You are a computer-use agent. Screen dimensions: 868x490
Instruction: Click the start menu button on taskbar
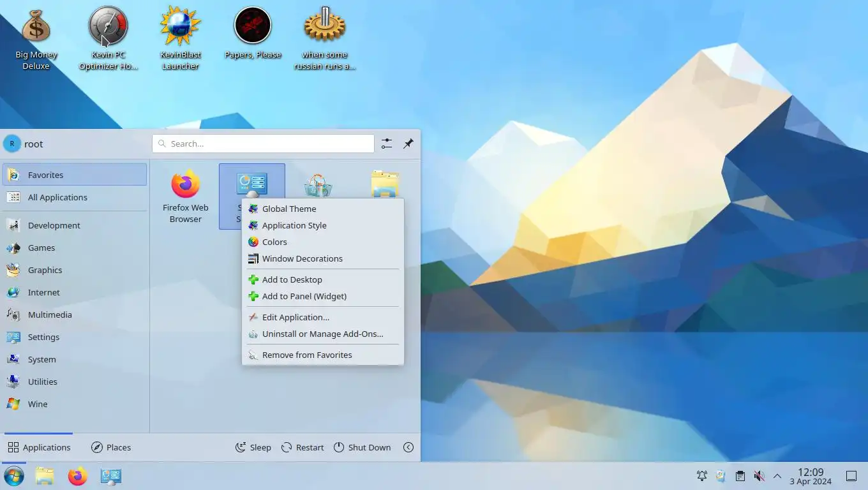pyautogui.click(x=14, y=476)
